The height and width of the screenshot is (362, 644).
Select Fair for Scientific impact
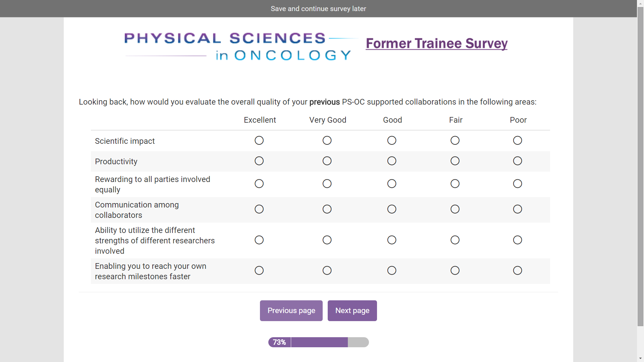(455, 140)
